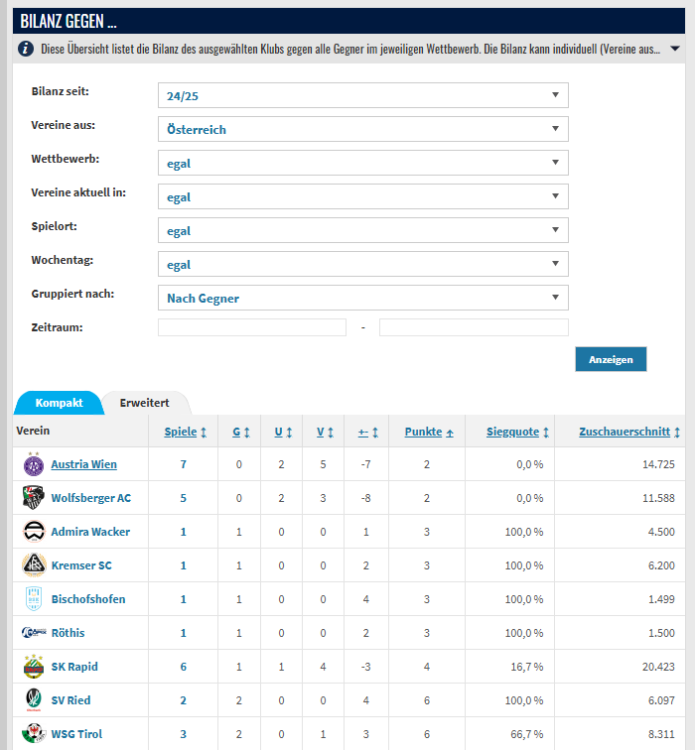Image resolution: width=695 pixels, height=750 pixels.
Task: Click the Wolfsberger AC club logo
Action: coord(33,498)
